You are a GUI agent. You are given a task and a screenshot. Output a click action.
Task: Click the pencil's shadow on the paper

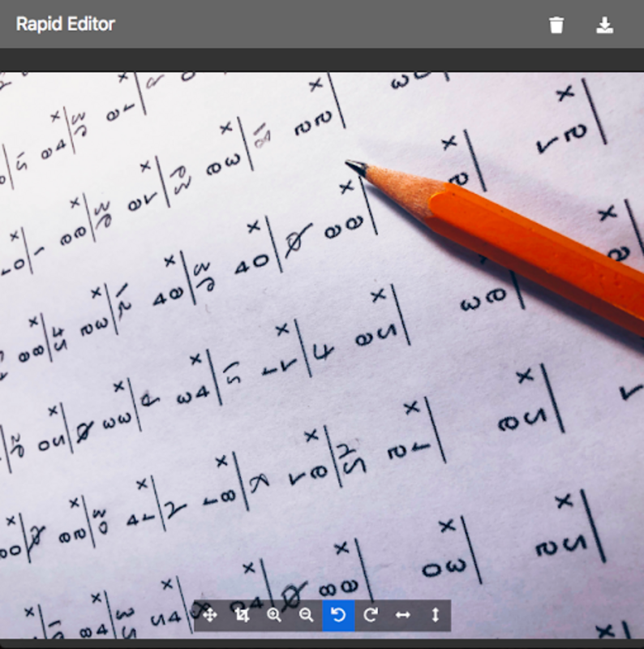click(487, 268)
